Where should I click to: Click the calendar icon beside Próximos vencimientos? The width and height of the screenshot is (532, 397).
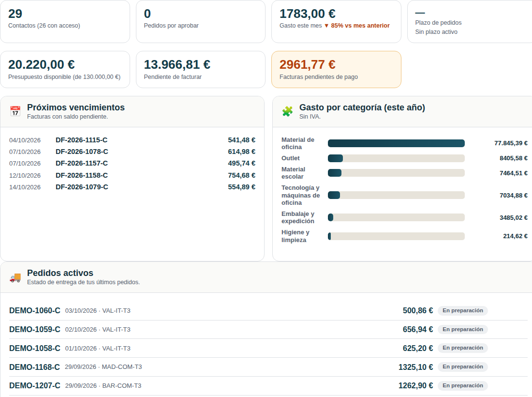[x=15, y=111]
